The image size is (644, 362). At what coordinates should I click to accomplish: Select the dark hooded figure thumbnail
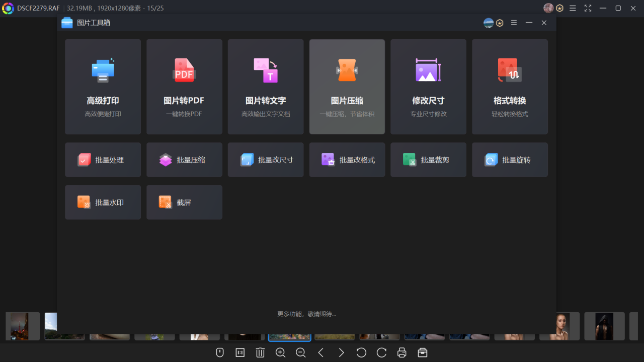coord(604,326)
